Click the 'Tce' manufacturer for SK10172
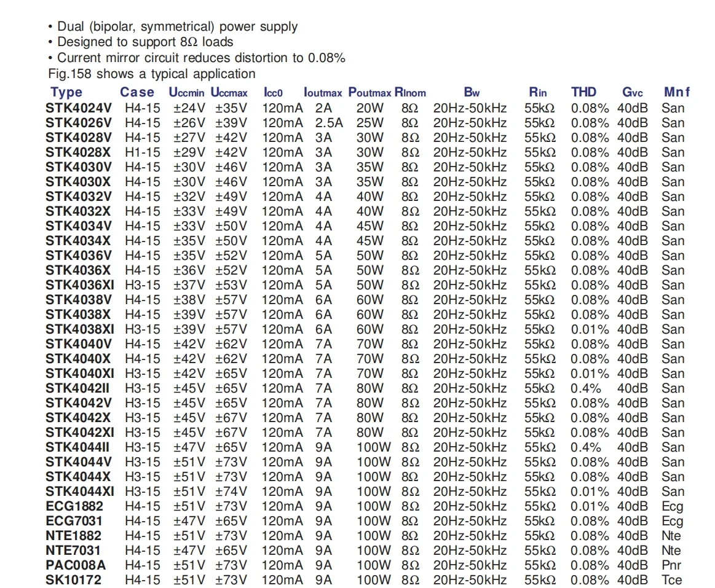 point(672,580)
